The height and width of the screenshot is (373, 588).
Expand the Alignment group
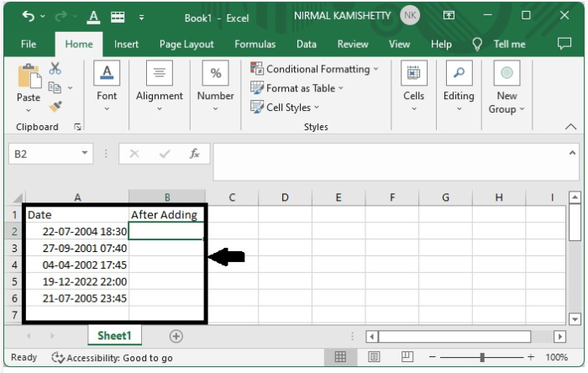pos(160,87)
